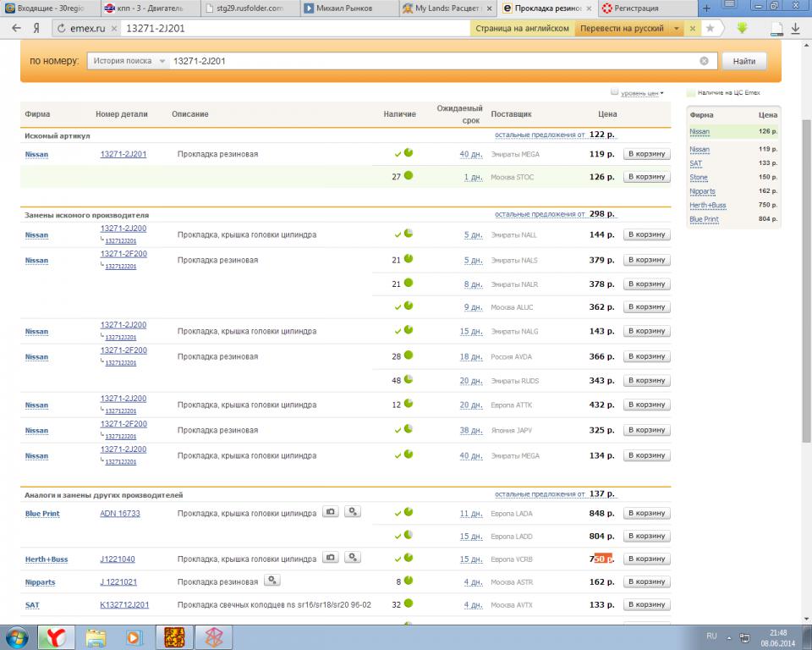Switch to the Михаил Рынков tab
The height and width of the screenshot is (650, 812).
tap(350, 8)
